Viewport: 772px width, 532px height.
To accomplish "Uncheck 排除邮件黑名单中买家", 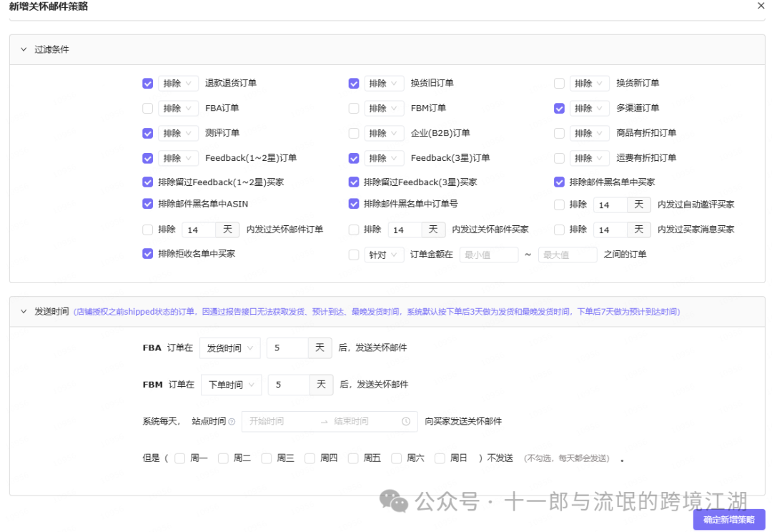I will coord(559,182).
